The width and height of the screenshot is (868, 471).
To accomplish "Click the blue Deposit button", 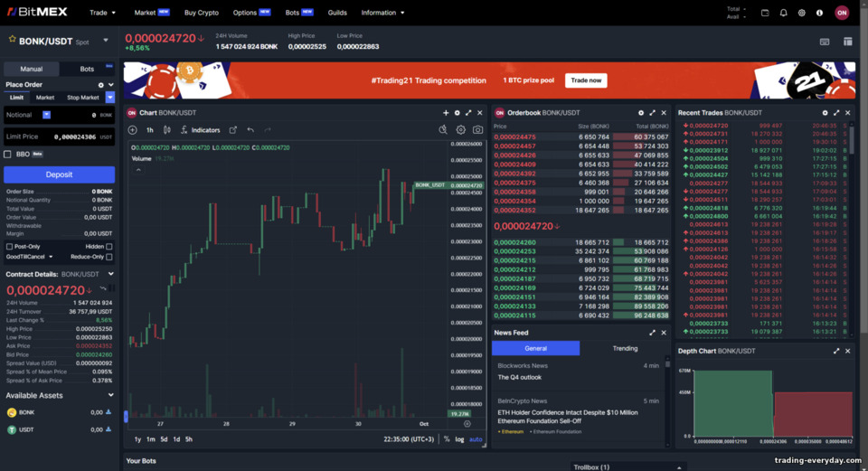I will click(x=60, y=174).
